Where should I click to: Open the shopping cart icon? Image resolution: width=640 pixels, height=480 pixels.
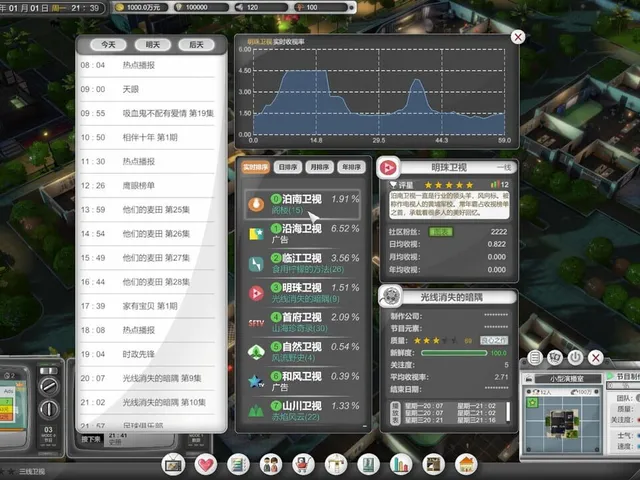pyautogui.click(x=303, y=464)
